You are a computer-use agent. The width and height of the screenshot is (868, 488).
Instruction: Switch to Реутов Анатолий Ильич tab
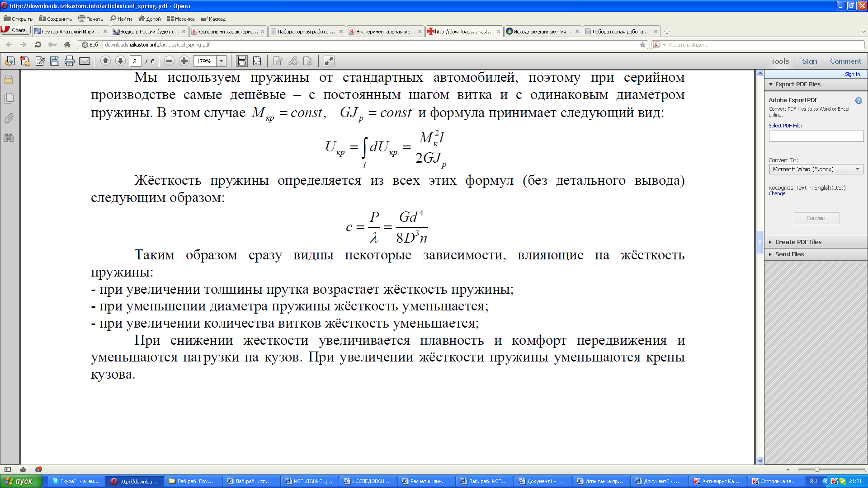(71, 31)
